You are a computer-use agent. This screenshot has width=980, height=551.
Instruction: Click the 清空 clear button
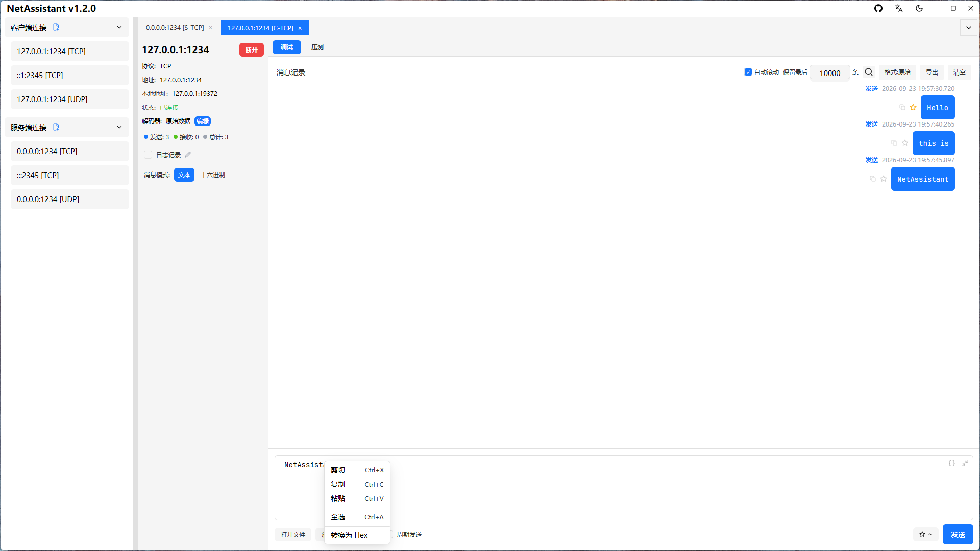click(x=960, y=72)
